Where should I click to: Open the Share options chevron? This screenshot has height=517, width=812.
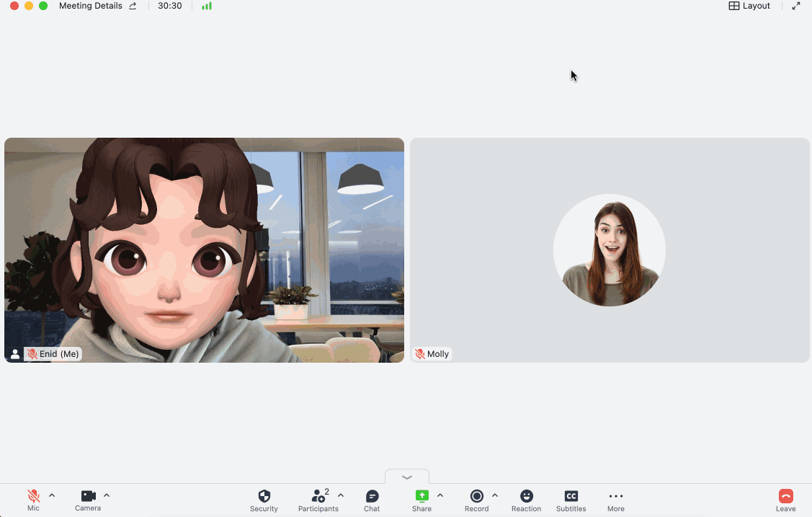(x=440, y=495)
